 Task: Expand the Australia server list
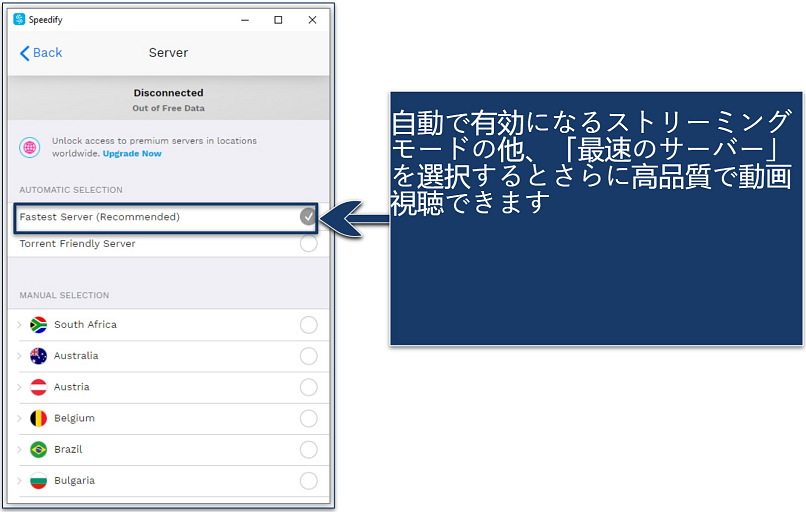(x=19, y=356)
